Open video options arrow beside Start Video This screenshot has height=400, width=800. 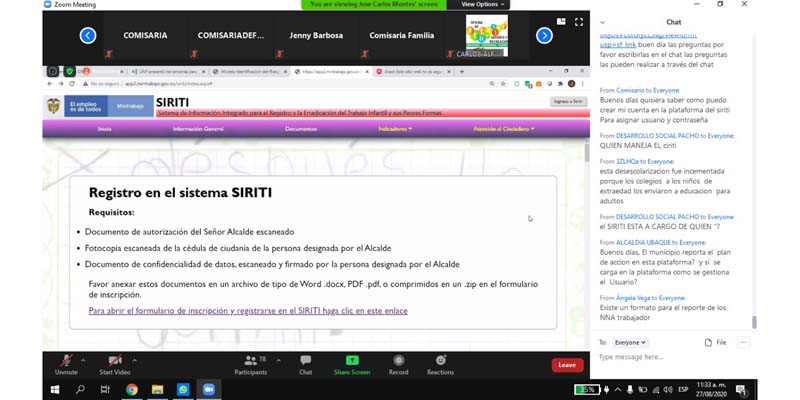(134, 360)
